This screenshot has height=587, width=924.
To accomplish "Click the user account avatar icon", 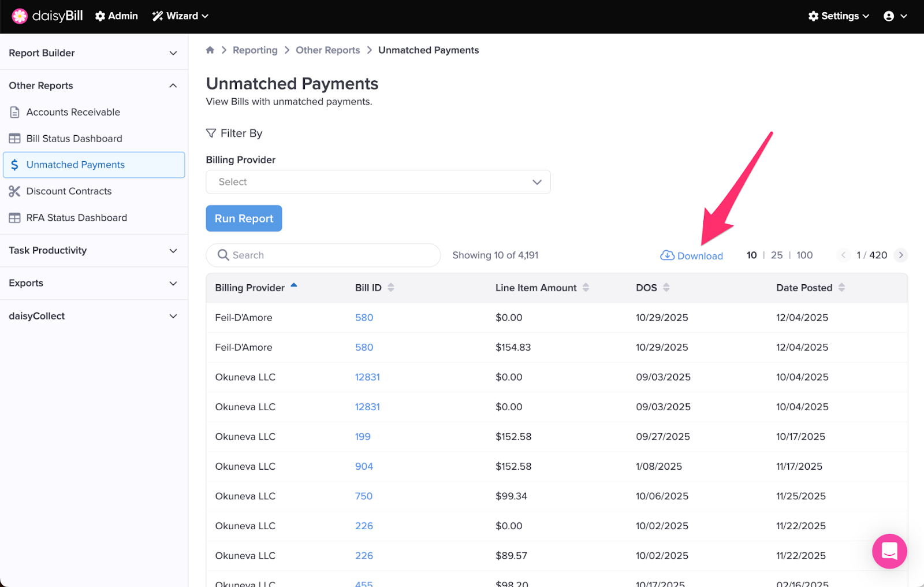I will [889, 16].
